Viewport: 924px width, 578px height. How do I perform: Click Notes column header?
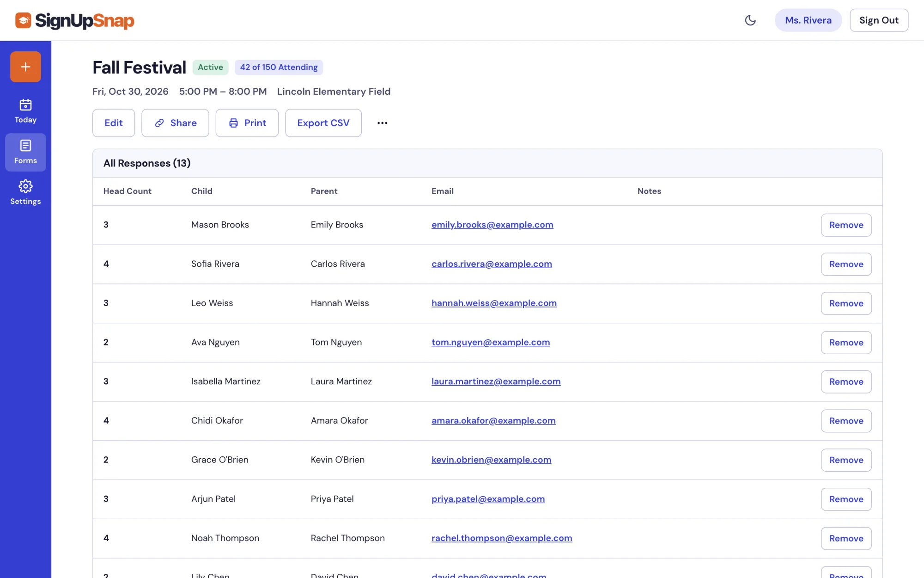point(649,191)
